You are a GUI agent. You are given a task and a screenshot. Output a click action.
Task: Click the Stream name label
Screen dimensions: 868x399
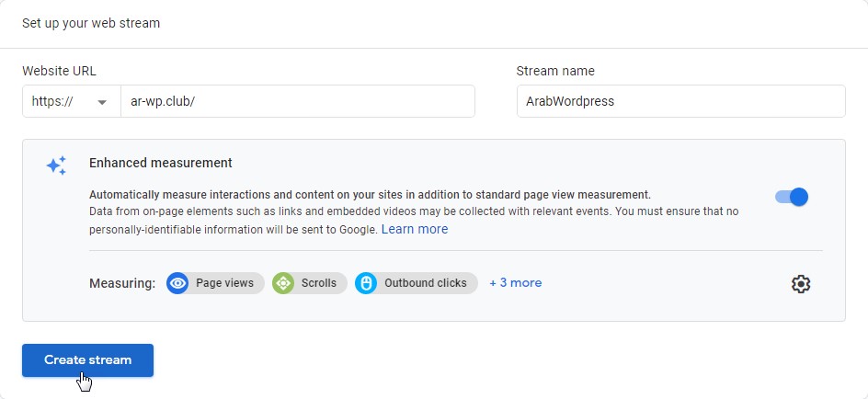pos(555,71)
